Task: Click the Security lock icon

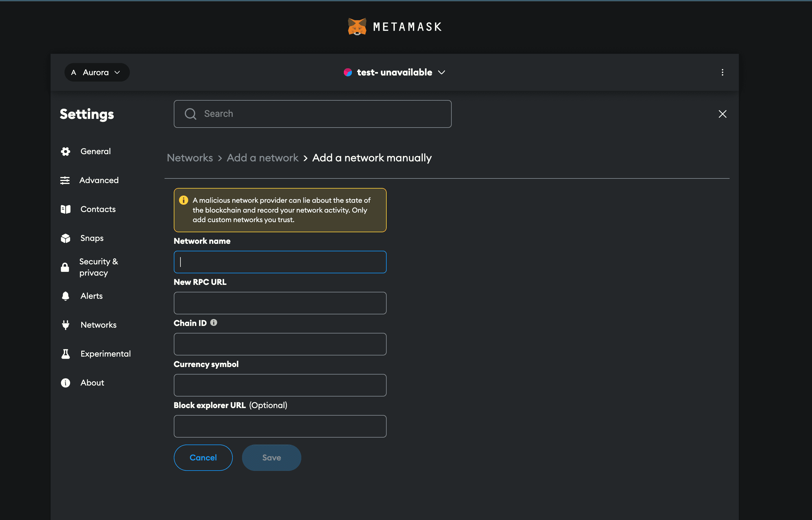Action: pos(65,267)
